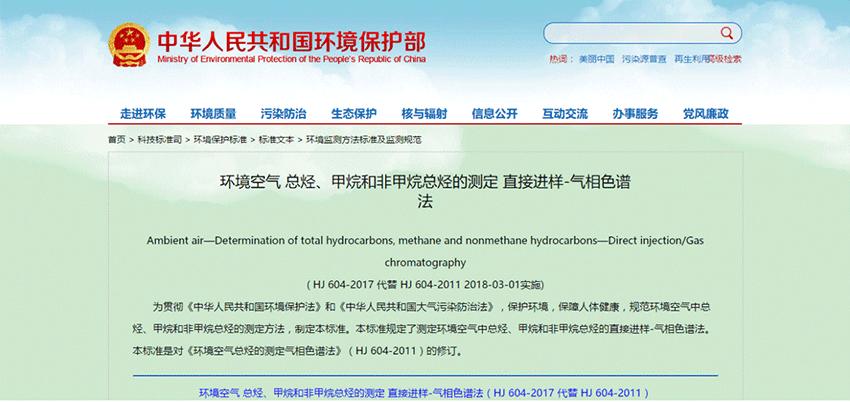The image size is (850, 402).
Task: Click hot word 污染源普查
Action: 644,59
